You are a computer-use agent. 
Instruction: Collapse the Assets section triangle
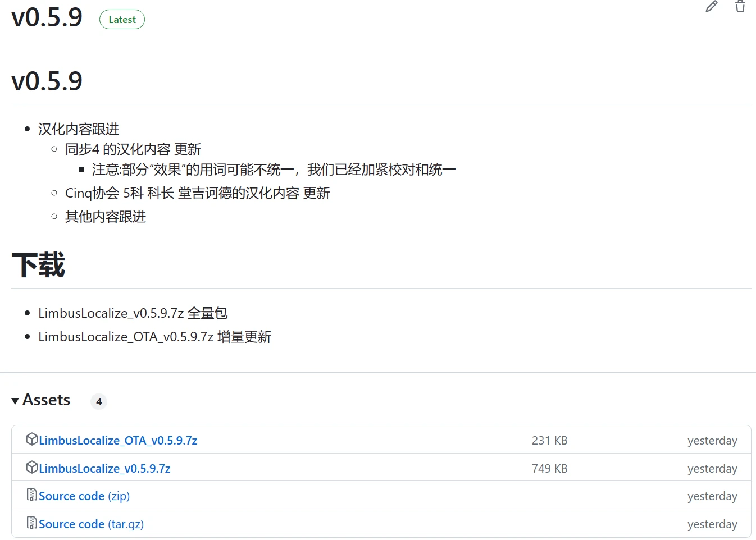click(15, 401)
